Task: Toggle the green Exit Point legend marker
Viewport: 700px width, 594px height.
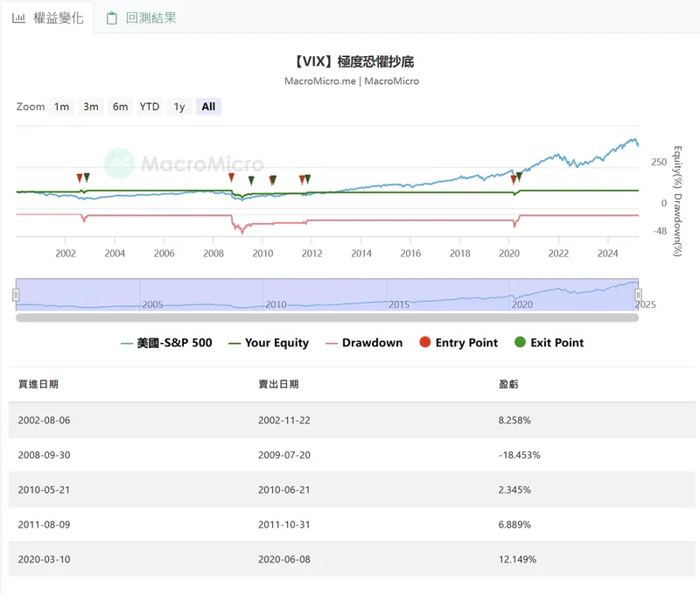Action: [x=549, y=343]
